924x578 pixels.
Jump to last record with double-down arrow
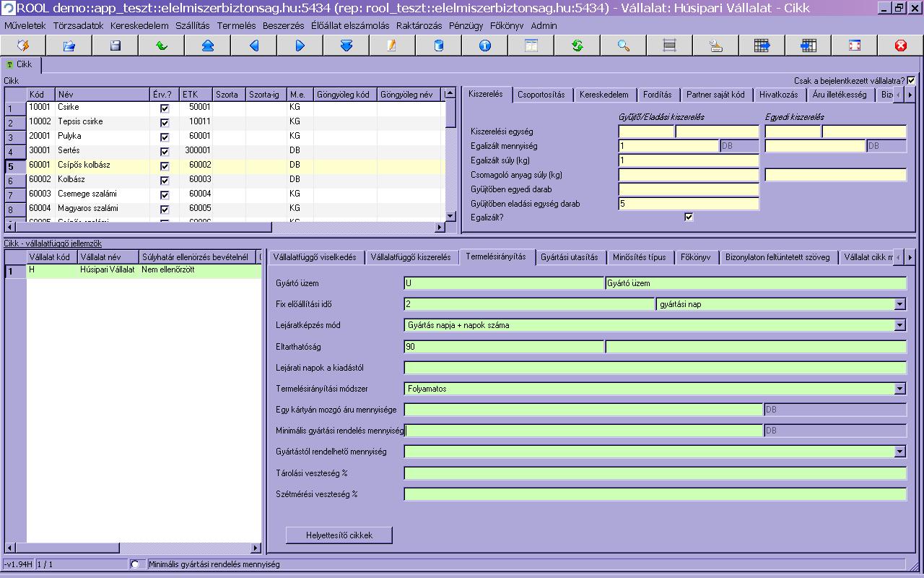point(346,46)
